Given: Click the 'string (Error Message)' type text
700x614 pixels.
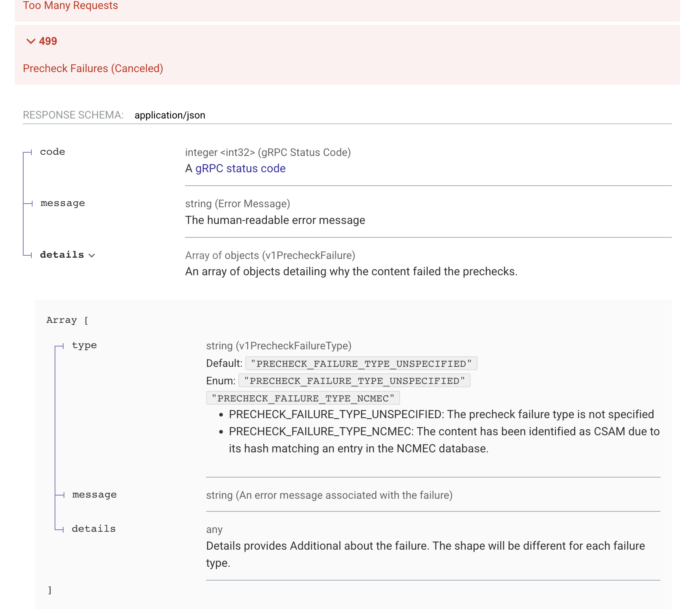Looking at the screenshot, I should coord(238,204).
